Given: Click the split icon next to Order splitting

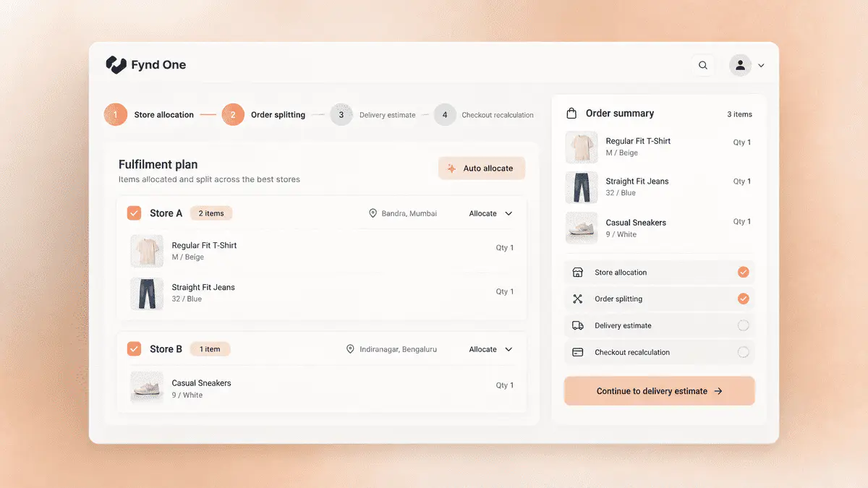Looking at the screenshot, I should pos(577,299).
